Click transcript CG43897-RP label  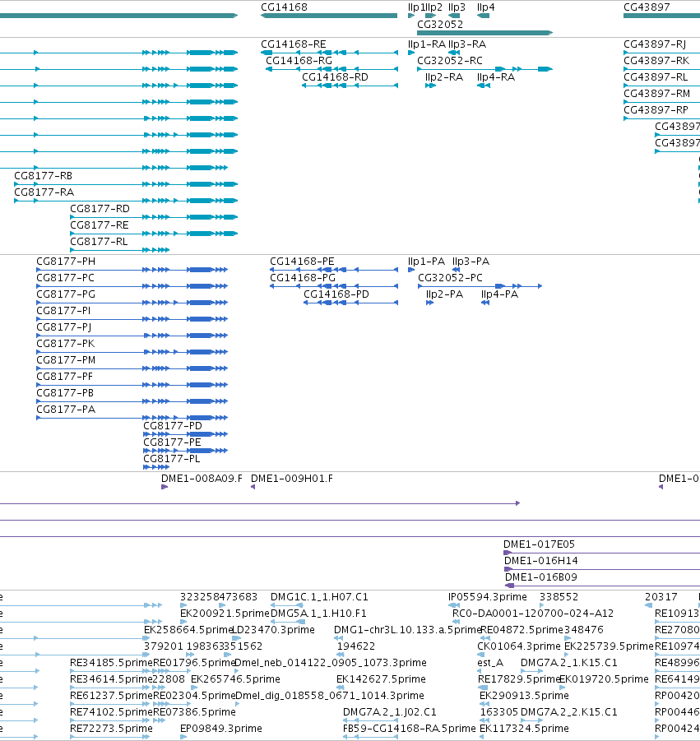tap(656, 110)
